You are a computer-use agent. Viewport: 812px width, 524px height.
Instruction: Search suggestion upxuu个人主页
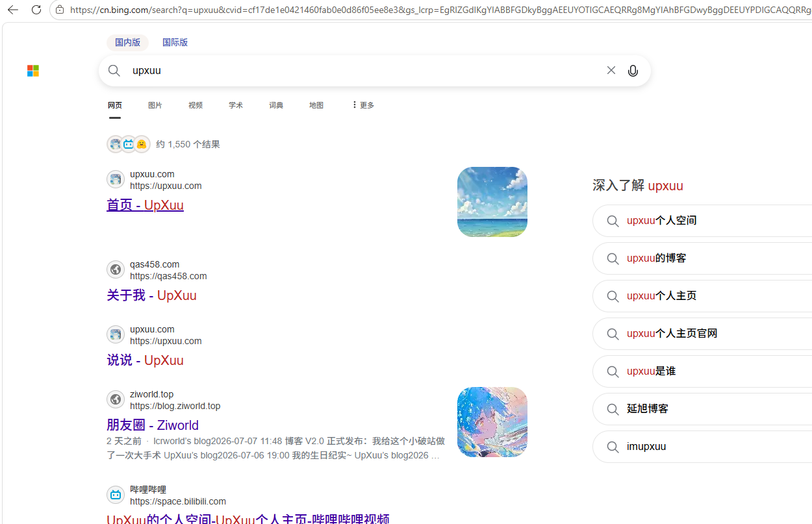pyautogui.click(x=703, y=296)
